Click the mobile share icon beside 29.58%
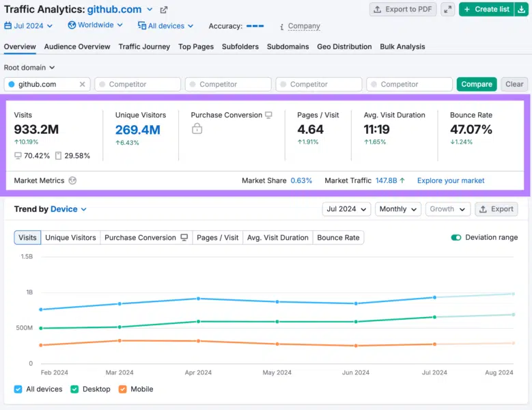532x410 pixels. (58, 156)
